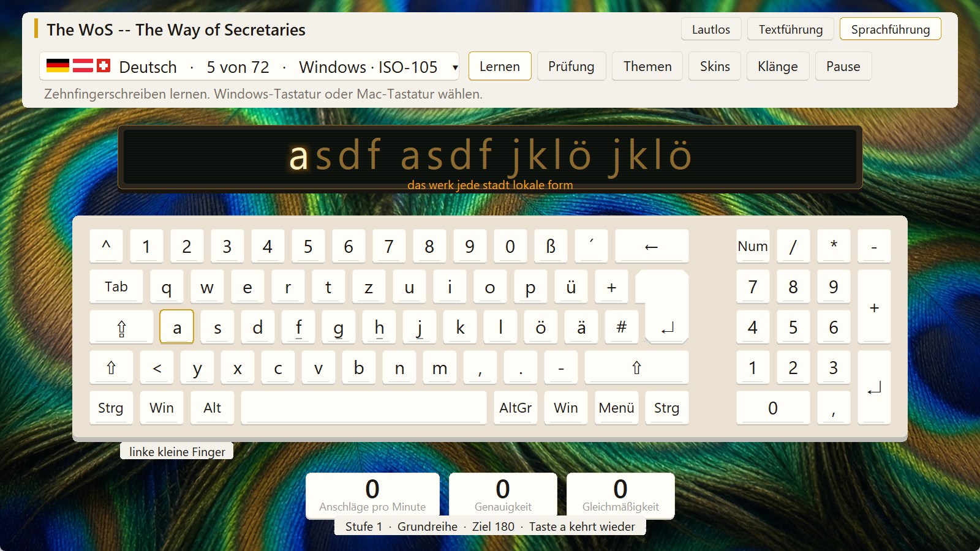Screen dimensions: 980x551
Task: Click the ß key
Action: pyautogui.click(x=551, y=246)
